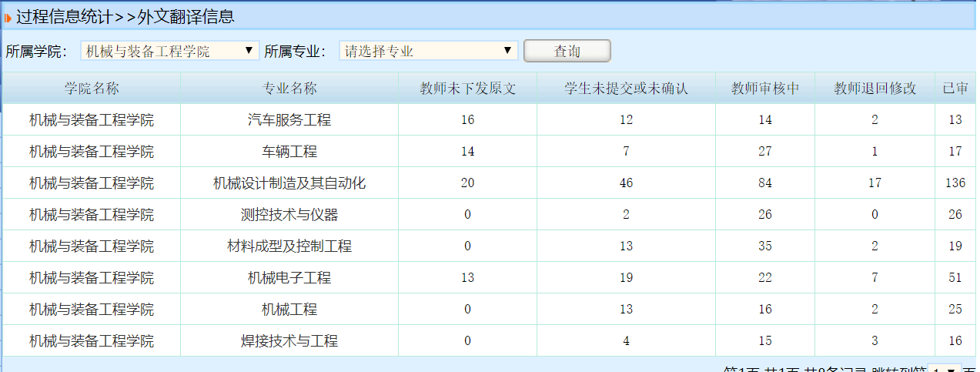
Task: Select the 汽车服务工程 major cell
Action: pyautogui.click(x=289, y=120)
